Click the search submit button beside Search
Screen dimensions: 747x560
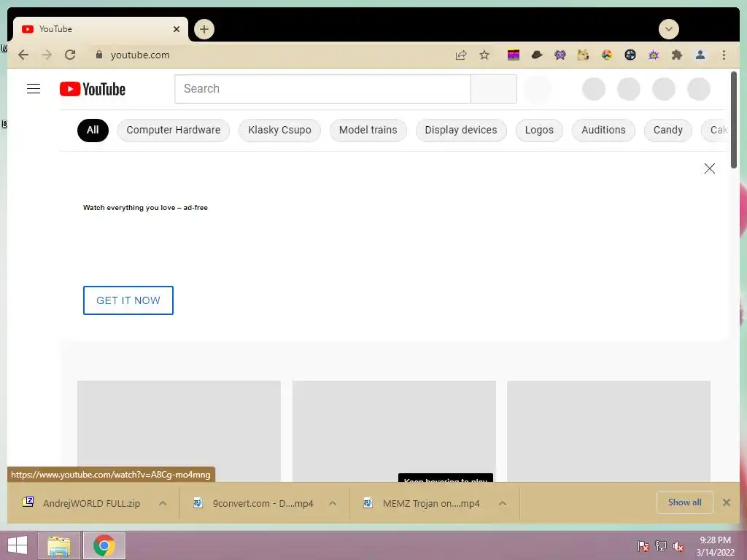(x=494, y=88)
